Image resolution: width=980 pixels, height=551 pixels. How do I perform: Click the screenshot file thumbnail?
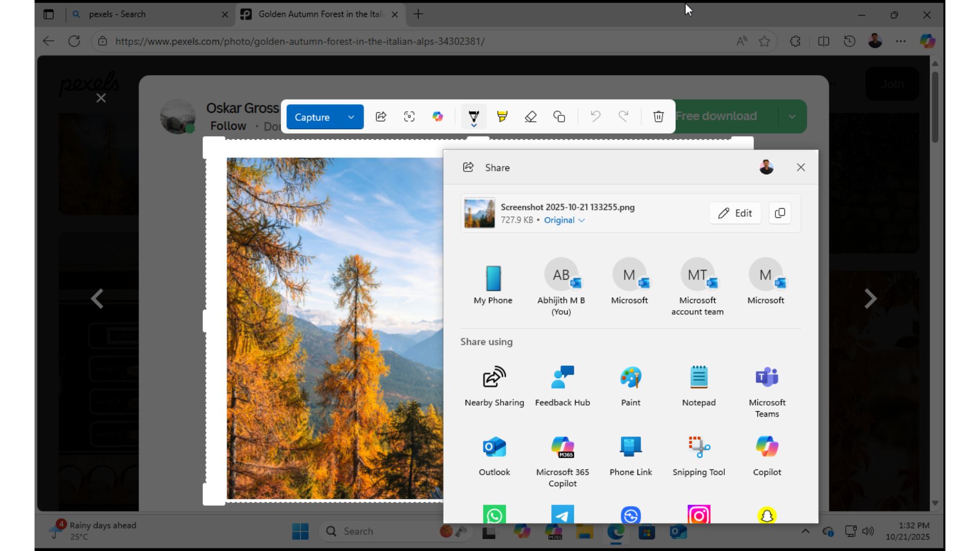[x=479, y=213]
